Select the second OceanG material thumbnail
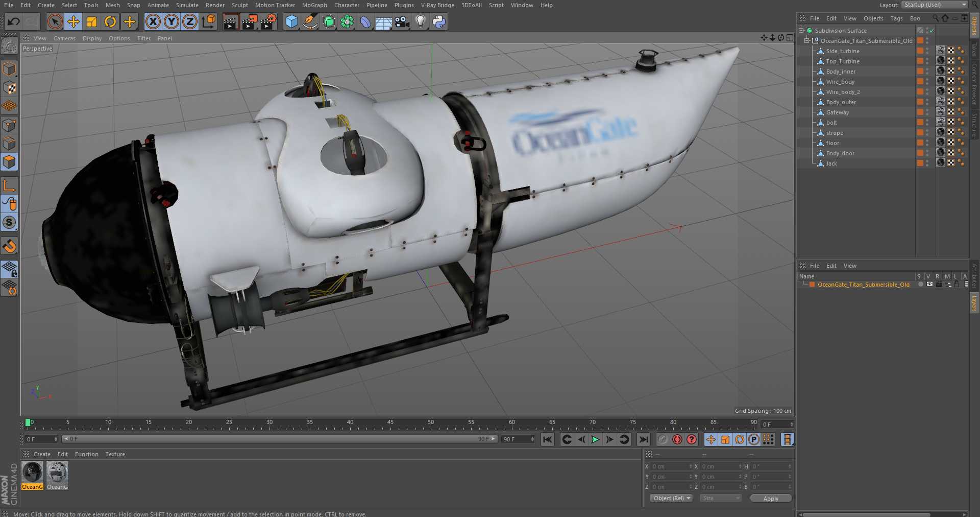980x517 pixels. click(x=57, y=472)
